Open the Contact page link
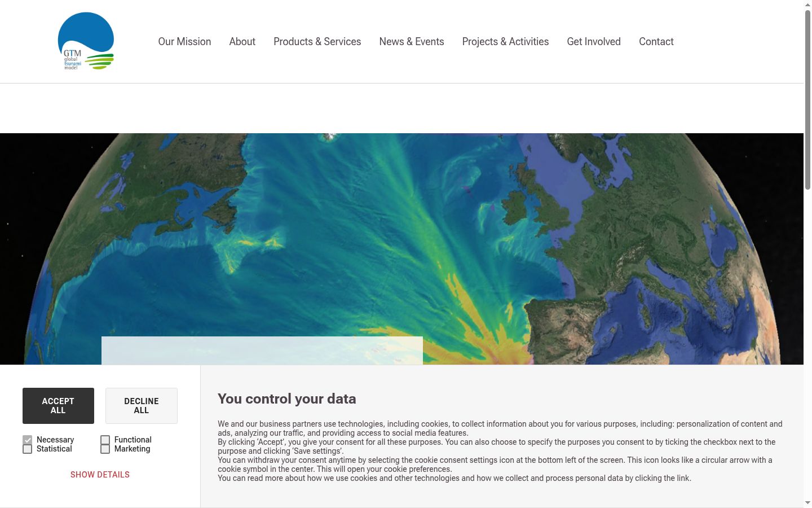This screenshot has width=812, height=508. point(656,42)
